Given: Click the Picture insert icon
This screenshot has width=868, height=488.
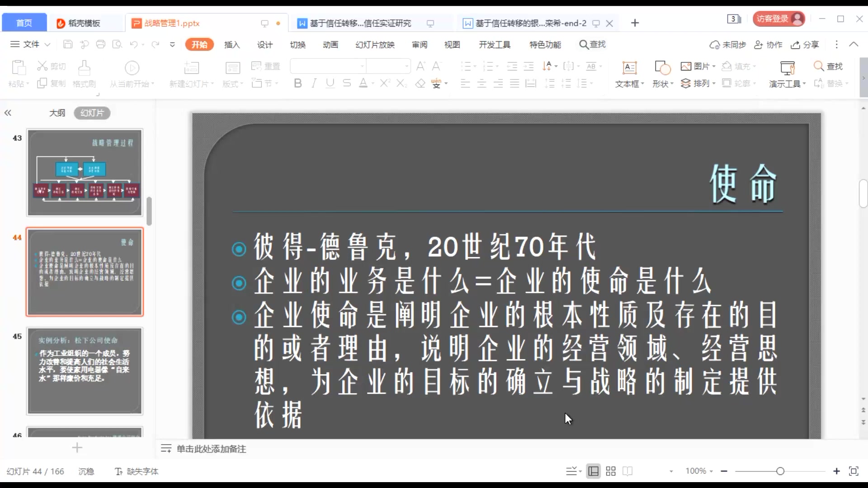Looking at the screenshot, I should 686,66.
